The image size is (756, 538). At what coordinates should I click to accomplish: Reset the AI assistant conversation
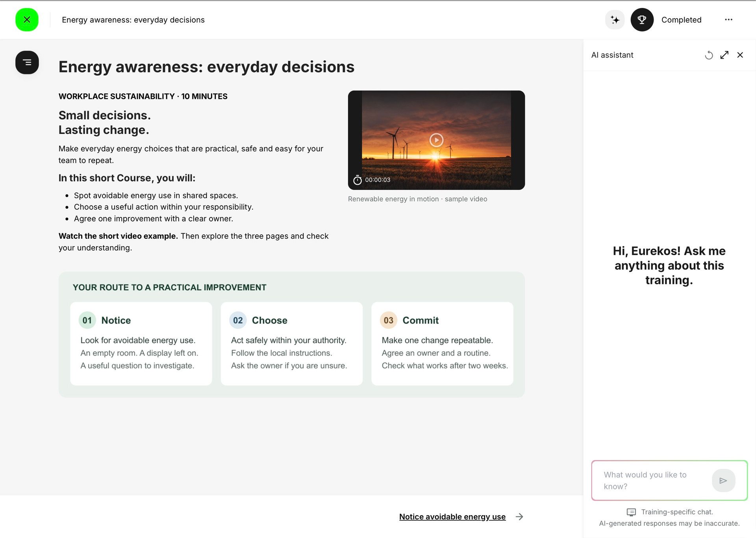click(709, 55)
